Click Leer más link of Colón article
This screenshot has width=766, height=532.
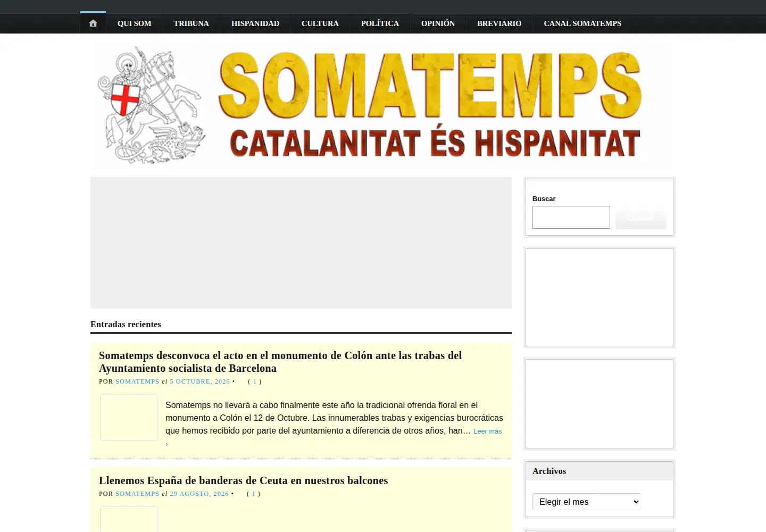[x=488, y=431]
